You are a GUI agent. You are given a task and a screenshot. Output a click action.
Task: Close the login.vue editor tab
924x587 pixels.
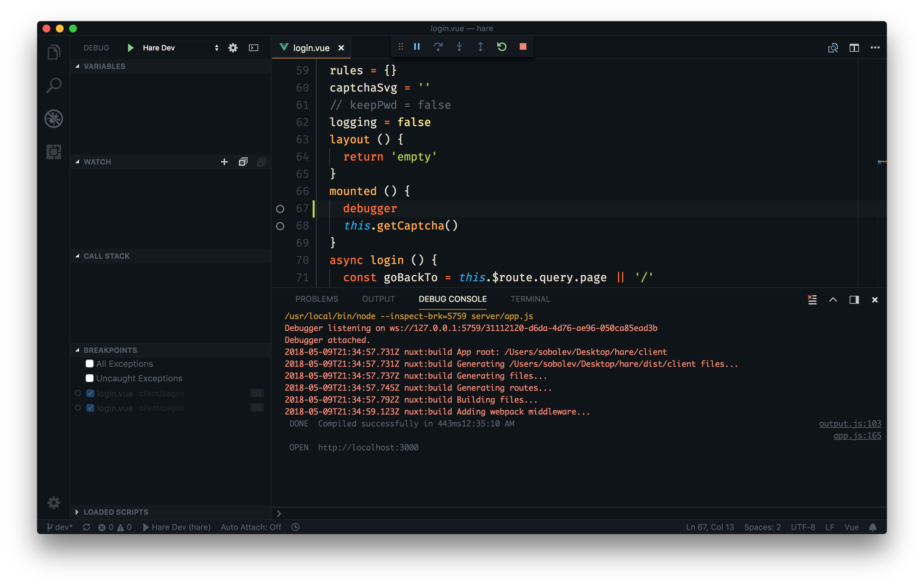point(341,48)
